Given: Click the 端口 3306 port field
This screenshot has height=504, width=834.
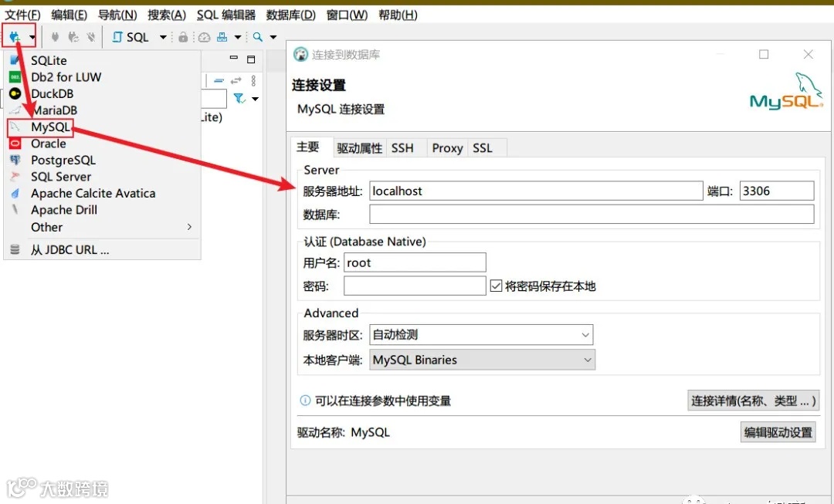Looking at the screenshot, I should click(x=777, y=191).
